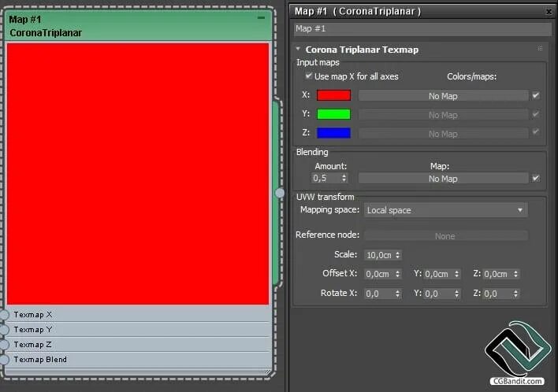The image size is (558, 392).
Task: Click the red node preview thumbnail
Action: point(138,174)
